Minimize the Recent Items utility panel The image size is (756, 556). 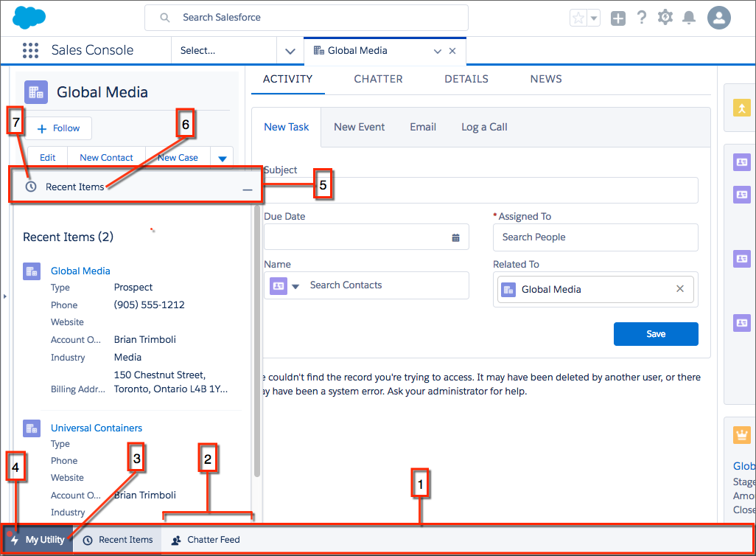click(248, 190)
